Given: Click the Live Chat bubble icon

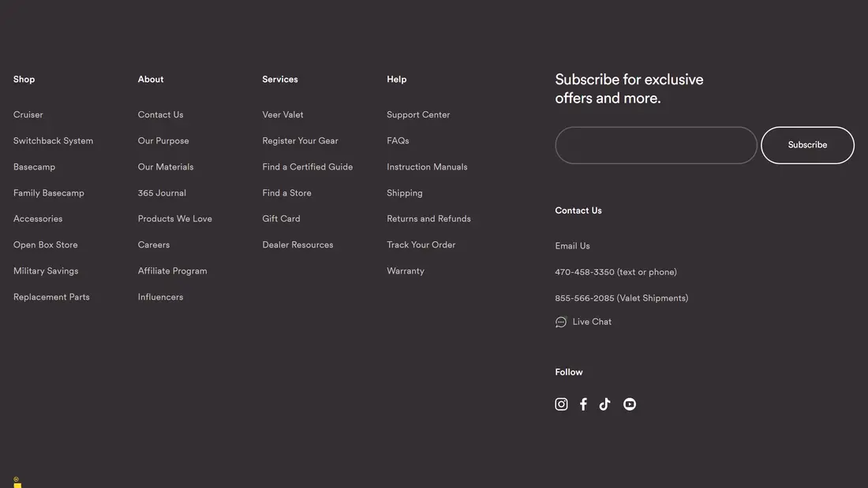Looking at the screenshot, I should tap(561, 322).
